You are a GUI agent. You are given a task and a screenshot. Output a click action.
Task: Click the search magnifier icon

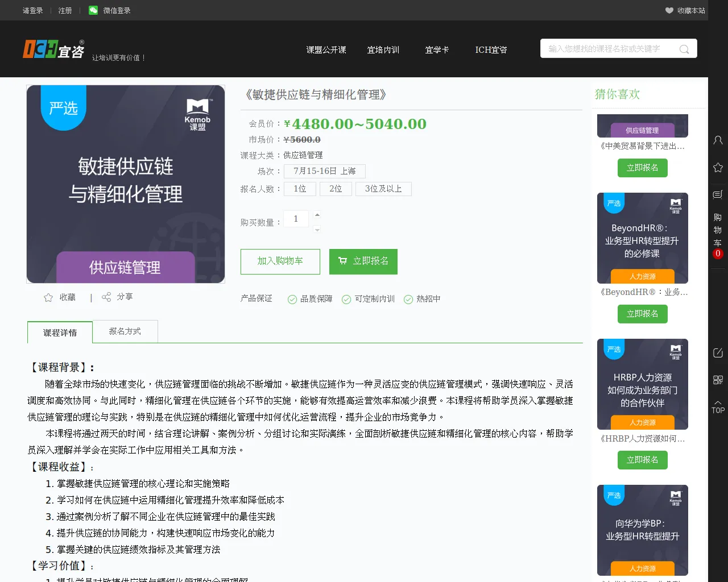coord(684,49)
